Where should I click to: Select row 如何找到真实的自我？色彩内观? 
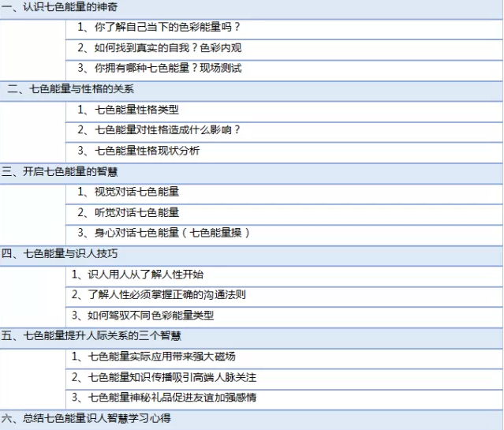point(284,50)
